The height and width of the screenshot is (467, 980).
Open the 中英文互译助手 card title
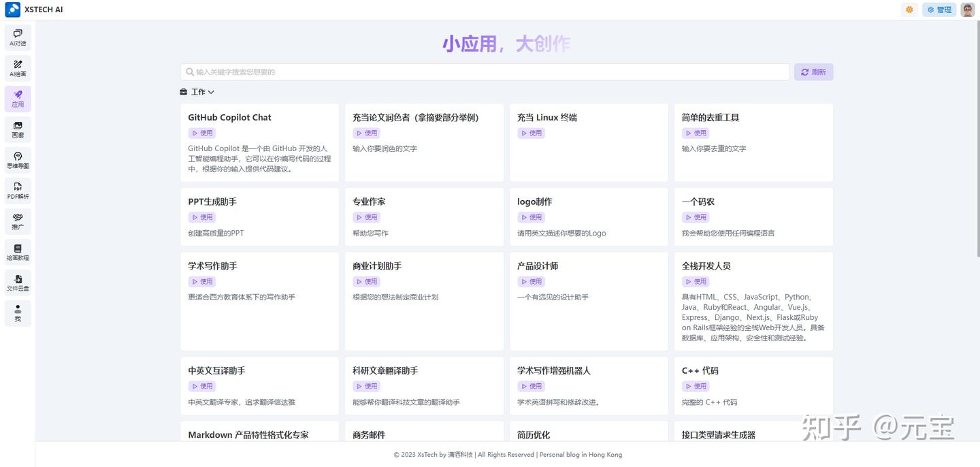(x=216, y=371)
